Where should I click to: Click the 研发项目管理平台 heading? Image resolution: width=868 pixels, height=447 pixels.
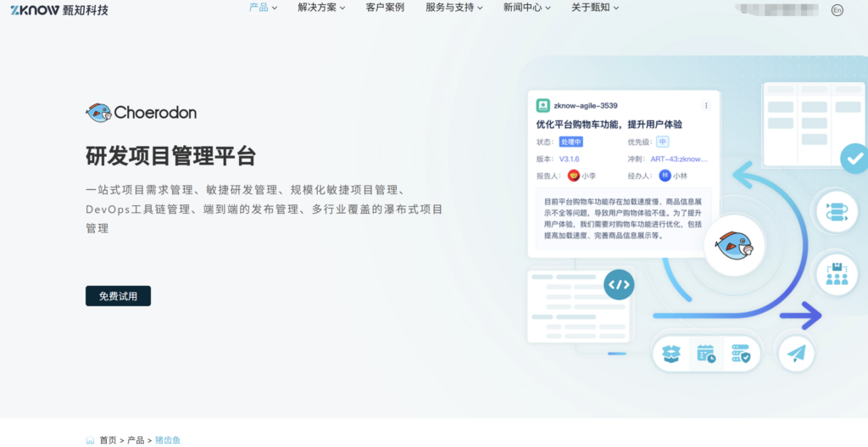click(171, 156)
